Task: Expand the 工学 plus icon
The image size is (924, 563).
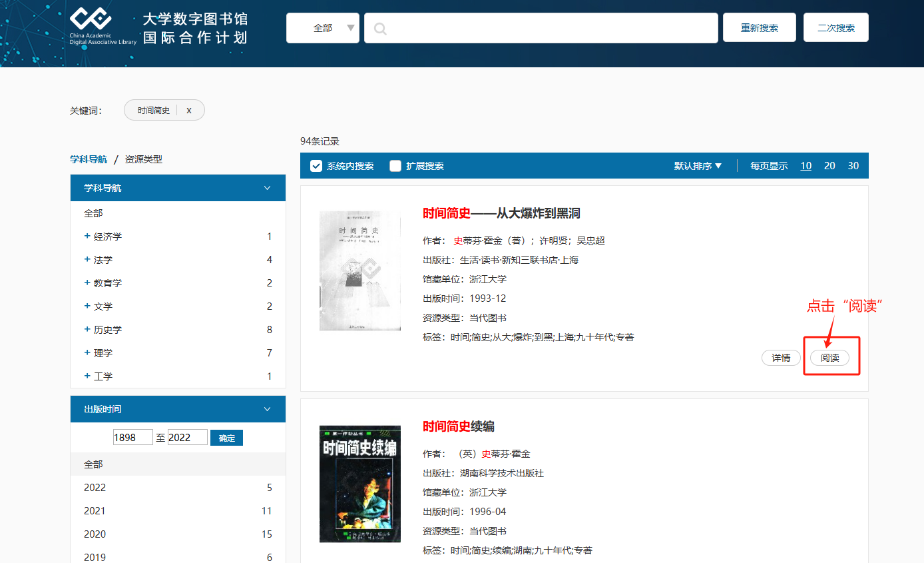Action: click(87, 376)
